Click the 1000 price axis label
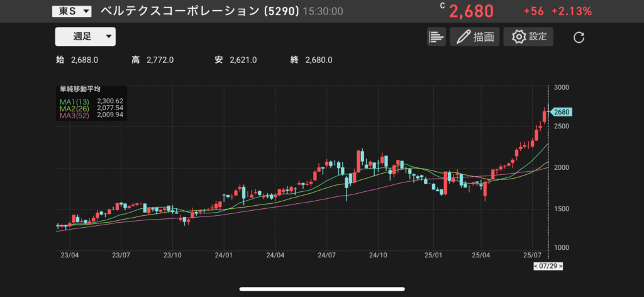644x297 pixels. pos(560,247)
